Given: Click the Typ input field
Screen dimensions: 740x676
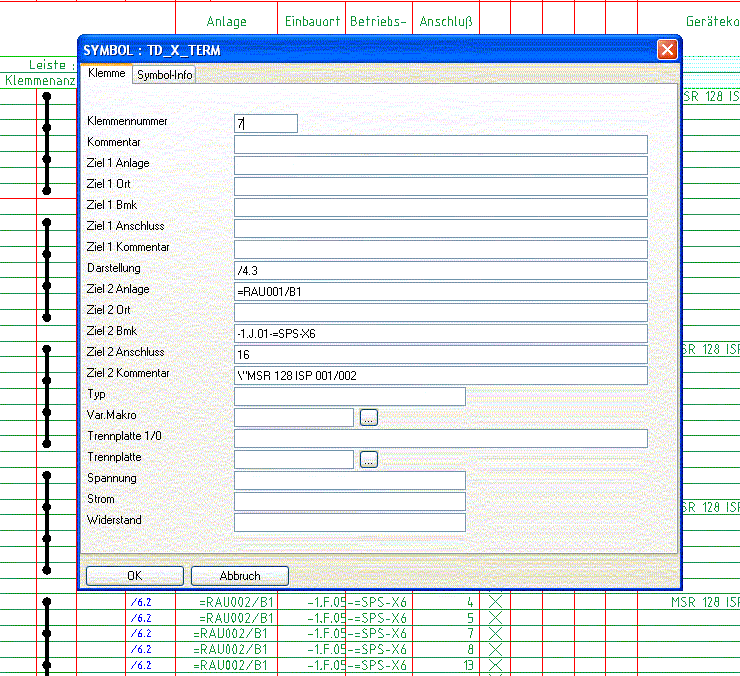Looking at the screenshot, I should click(x=350, y=397).
